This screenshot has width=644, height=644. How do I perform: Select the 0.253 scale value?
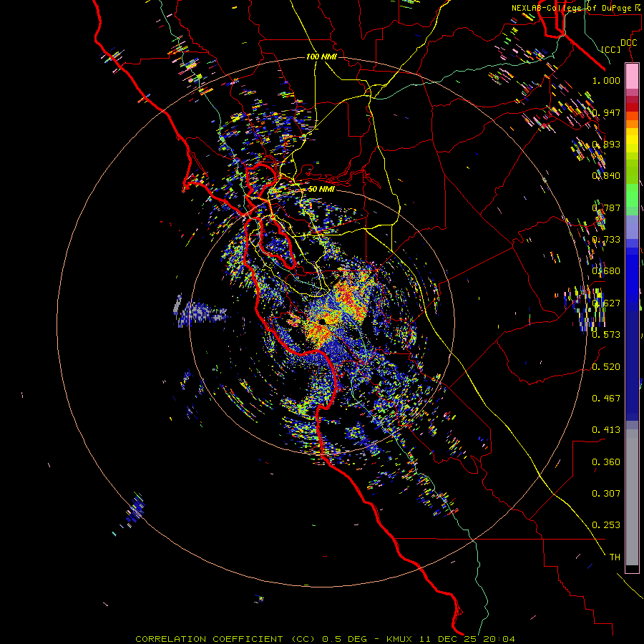(606, 525)
